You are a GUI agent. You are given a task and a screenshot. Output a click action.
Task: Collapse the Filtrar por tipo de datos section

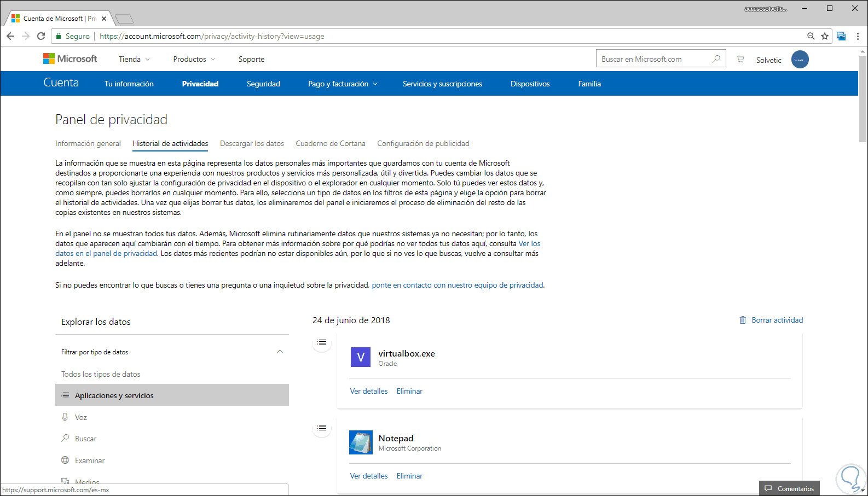click(280, 352)
